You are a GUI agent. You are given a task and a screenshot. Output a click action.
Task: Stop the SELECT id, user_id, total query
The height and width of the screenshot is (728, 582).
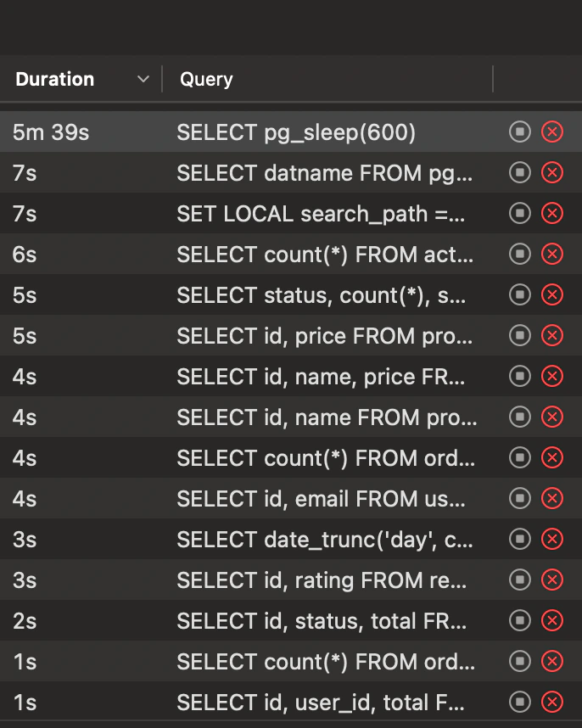pos(520,702)
